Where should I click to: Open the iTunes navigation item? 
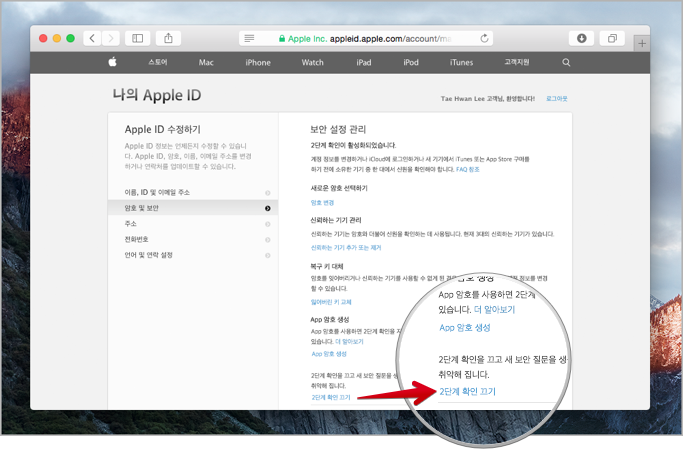point(461,62)
